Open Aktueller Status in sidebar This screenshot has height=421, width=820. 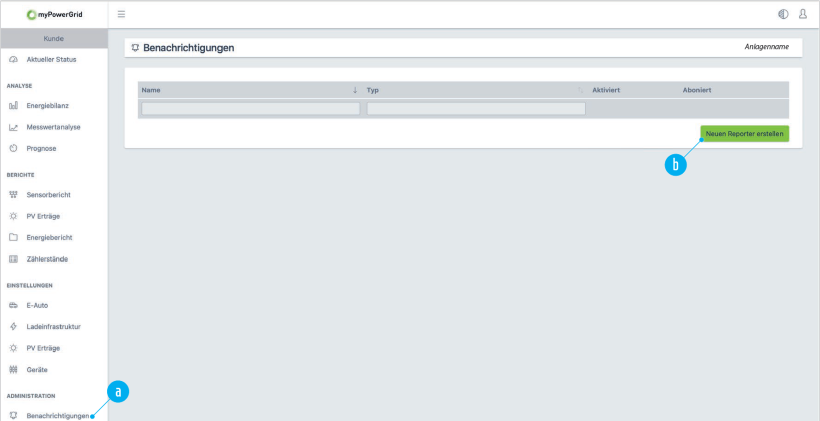50,61
